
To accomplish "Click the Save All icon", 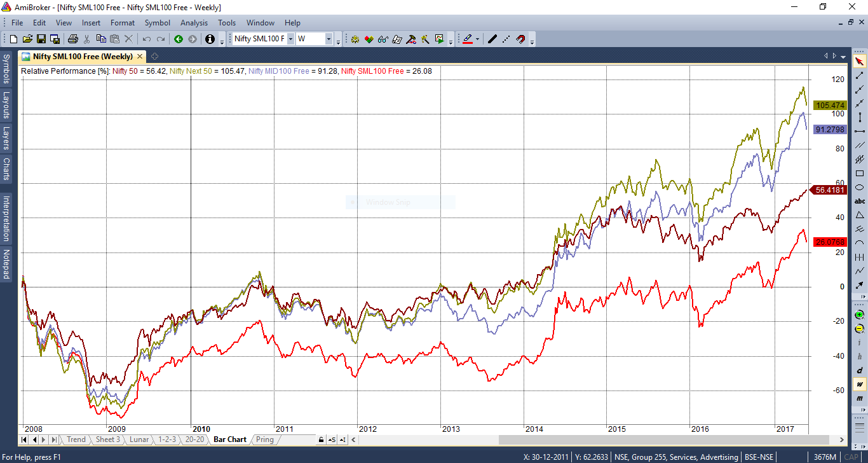I will tap(54, 39).
